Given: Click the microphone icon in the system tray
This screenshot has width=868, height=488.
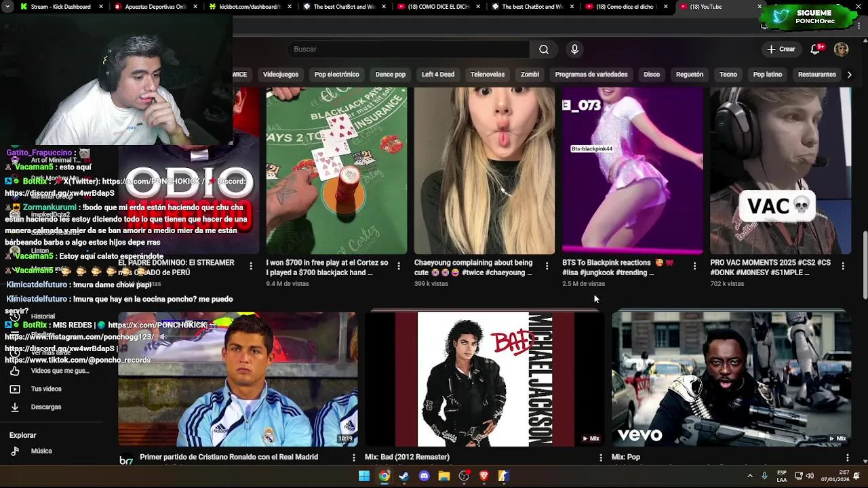Looking at the screenshot, I should (764, 476).
